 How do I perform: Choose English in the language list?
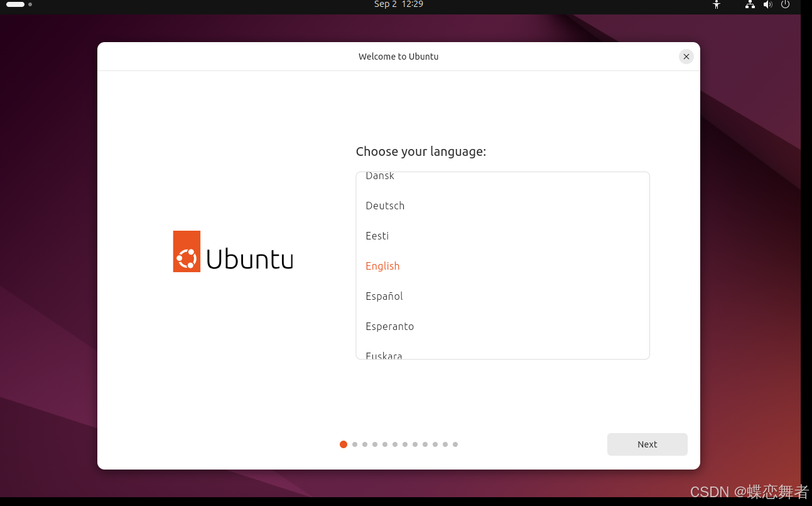coord(502,266)
